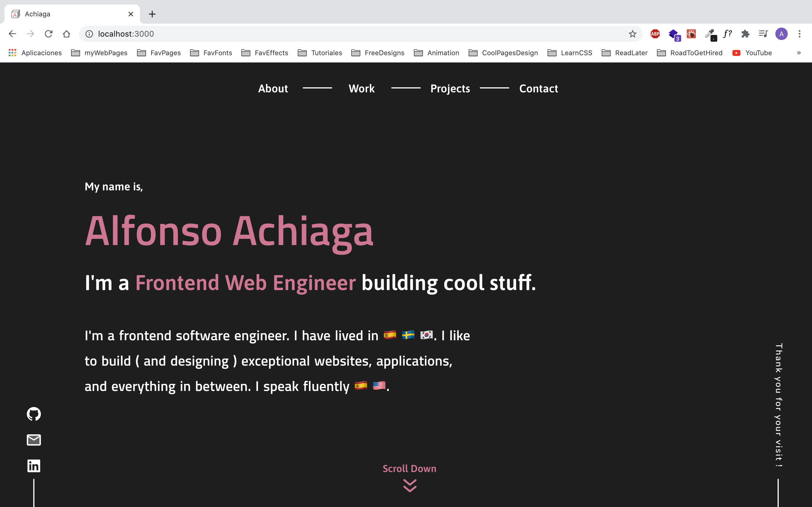Image resolution: width=812 pixels, height=507 pixels.
Task: Open the Chrome profile avatar
Action: [x=782, y=34]
